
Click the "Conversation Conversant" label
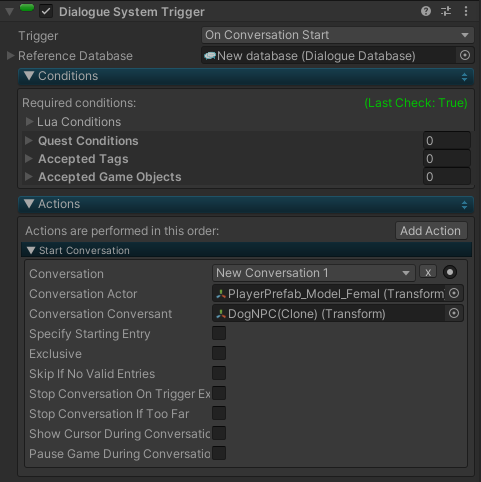click(101, 314)
